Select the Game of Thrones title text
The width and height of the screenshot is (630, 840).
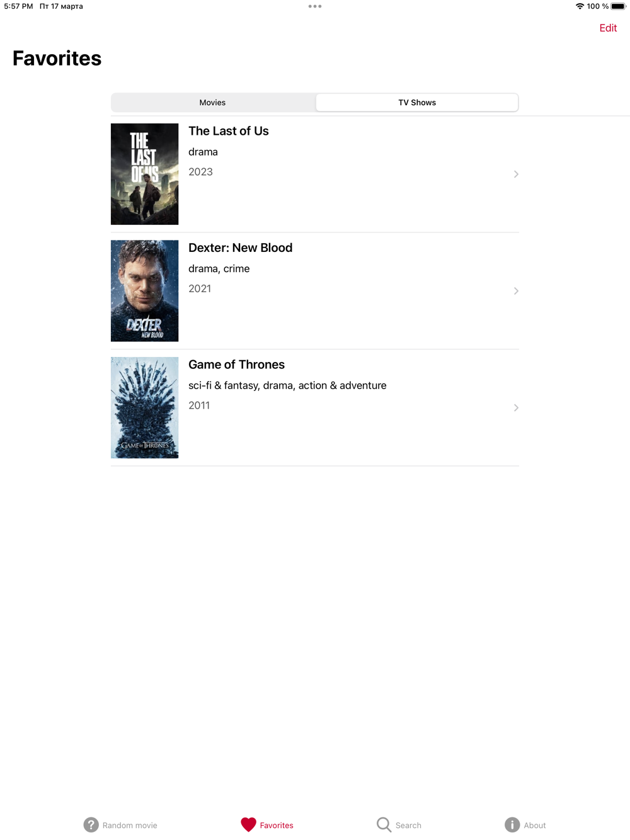pyautogui.click(x=237, y=365)
